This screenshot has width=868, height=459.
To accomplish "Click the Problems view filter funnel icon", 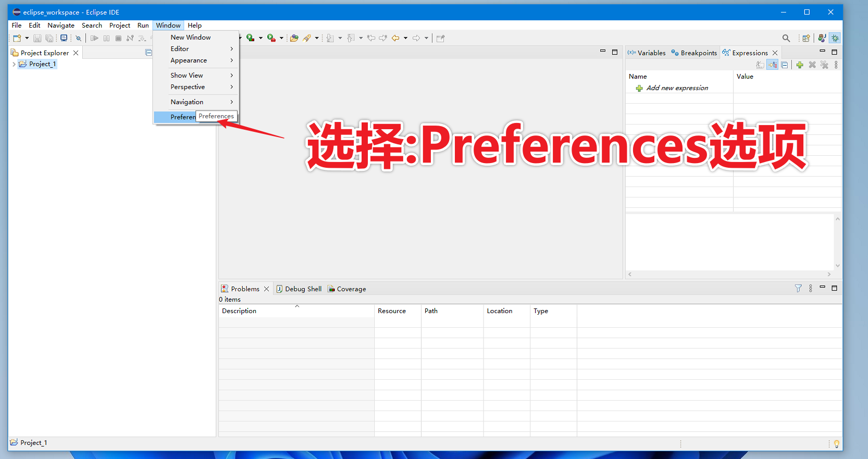I will pos(798,288).
